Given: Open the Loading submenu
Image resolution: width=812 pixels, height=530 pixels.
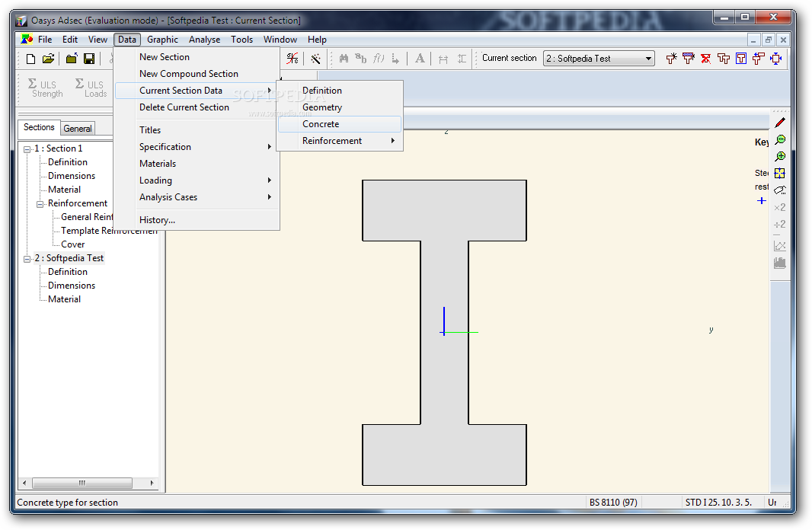Looking at the screenshot, I should pos(197,180).
